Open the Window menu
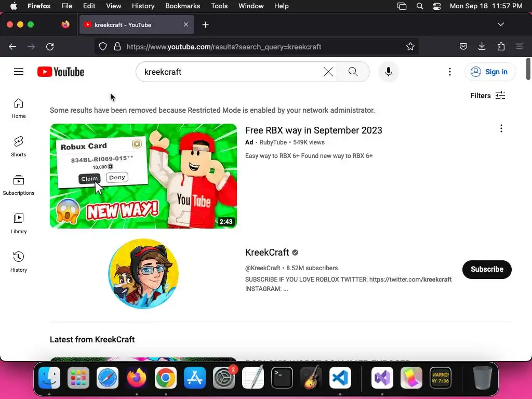This screenshot has width=532, height=399. 251,6
